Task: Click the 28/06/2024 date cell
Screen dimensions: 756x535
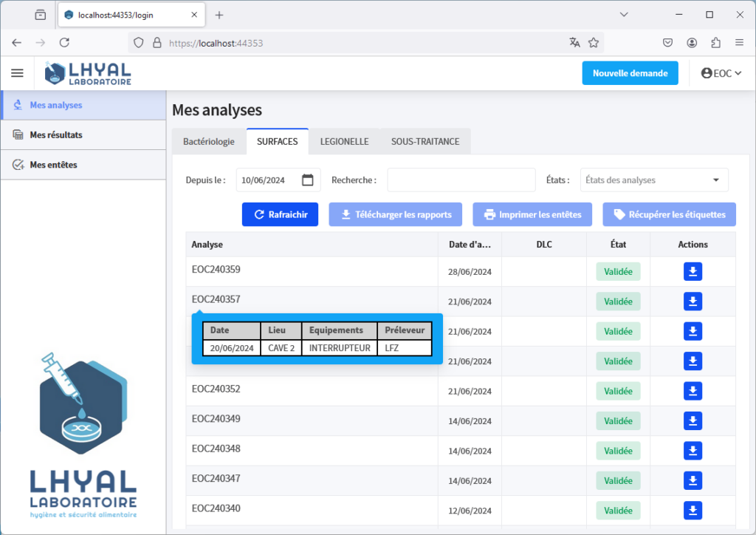Action: [x=470, y=272]
